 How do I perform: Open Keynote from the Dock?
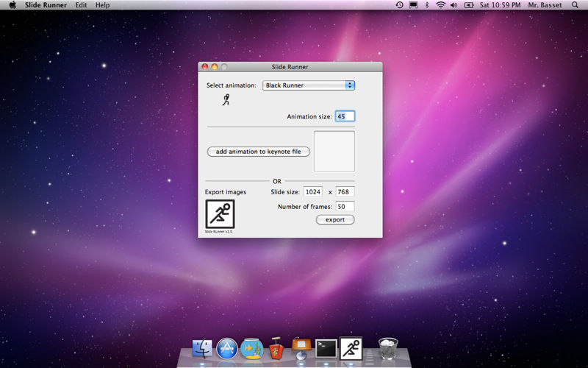(x=301, y=348)
